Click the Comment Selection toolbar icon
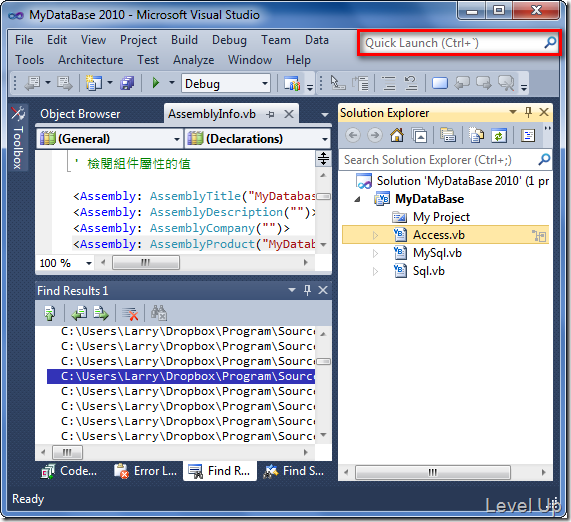This screenshot has height=522, width=571. click(x=389, y=83)
